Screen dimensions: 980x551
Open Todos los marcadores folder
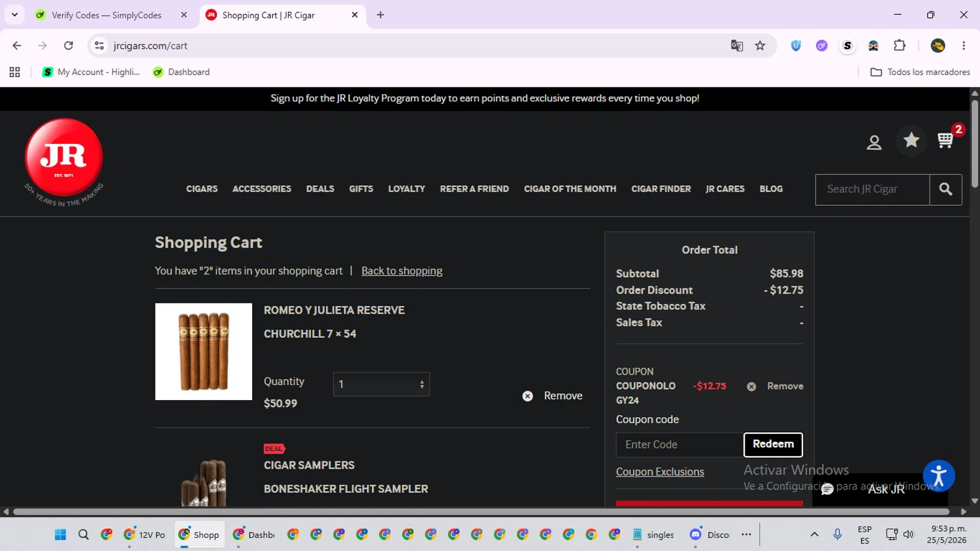click(x=920, y=72)
